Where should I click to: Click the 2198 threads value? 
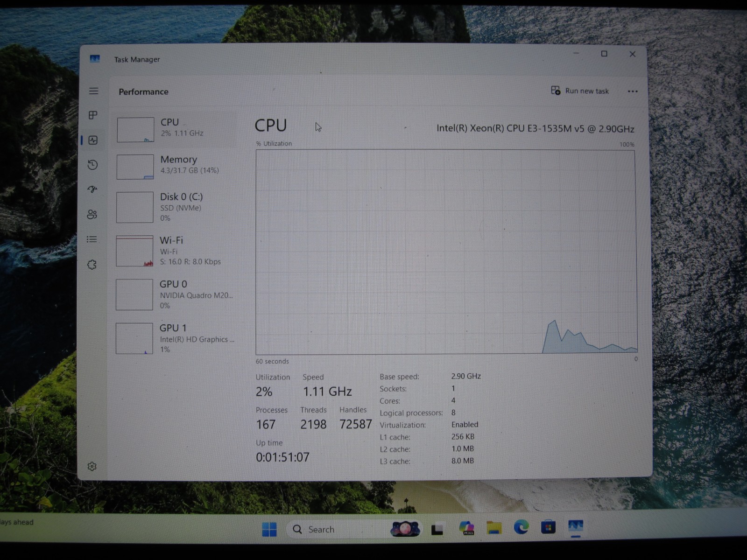[x=313, y=424]
